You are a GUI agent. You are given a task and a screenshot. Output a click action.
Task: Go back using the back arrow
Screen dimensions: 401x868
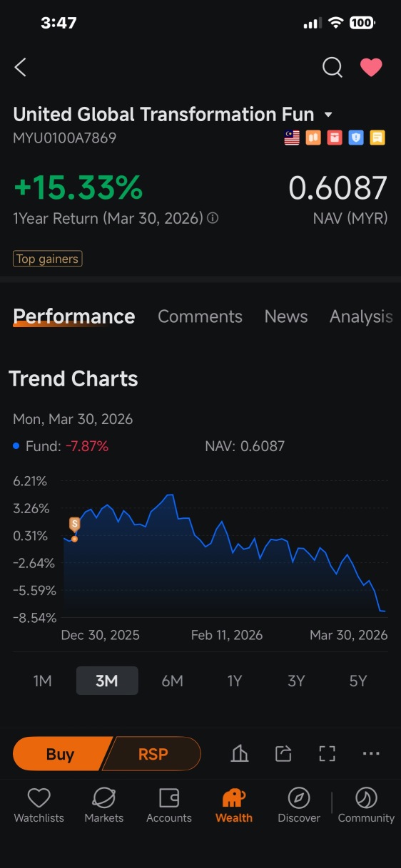pos(21,68)
